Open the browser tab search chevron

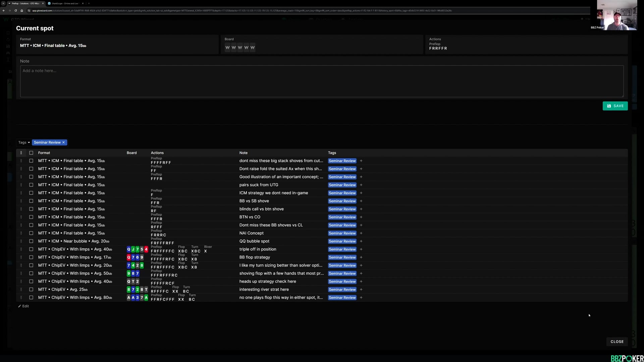[3, 3]
